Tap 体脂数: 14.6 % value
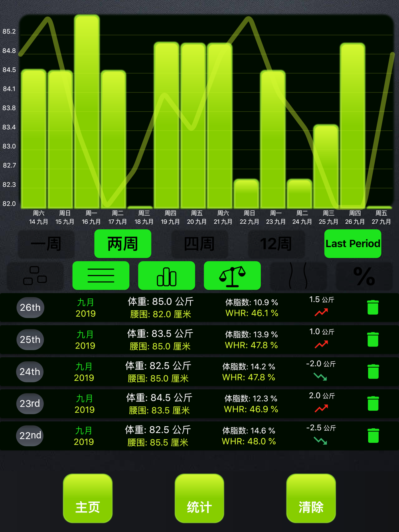This screenshot has width=399, height=532. 249,431
